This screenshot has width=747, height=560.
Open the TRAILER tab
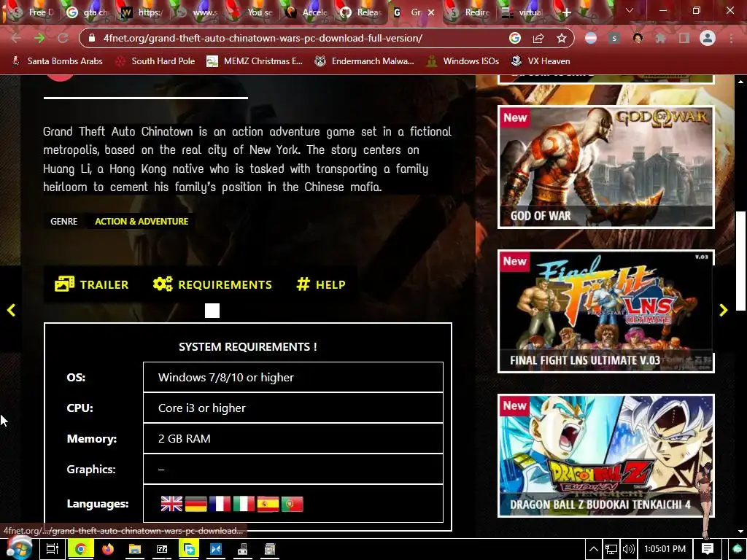point(91,284)
